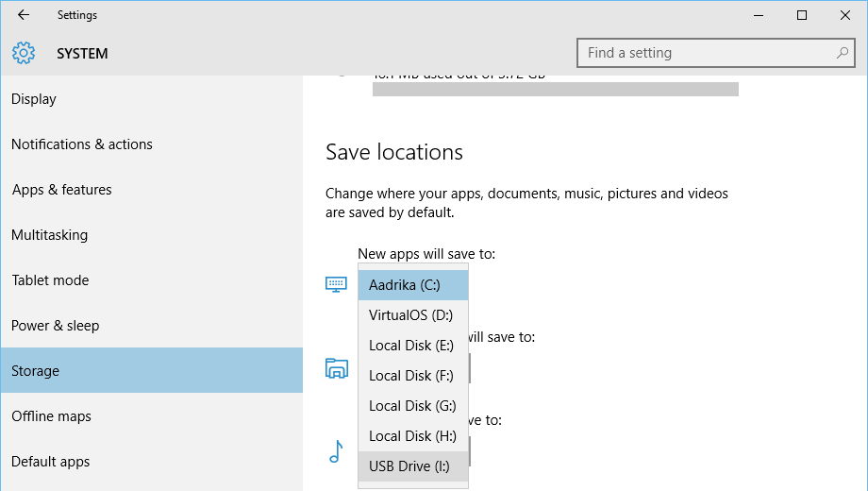Click the Save locations heading
The width and height of the screenshot is (868, 491).
pyautogui.click(x=394, y=152)
